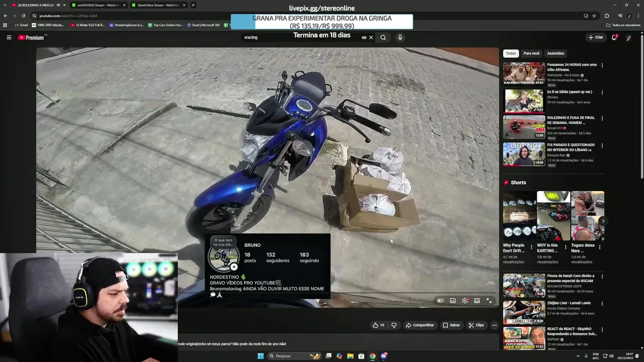
Task: Open Eu li na bíblia video thumbnail
Action: (x=524, y=101)
